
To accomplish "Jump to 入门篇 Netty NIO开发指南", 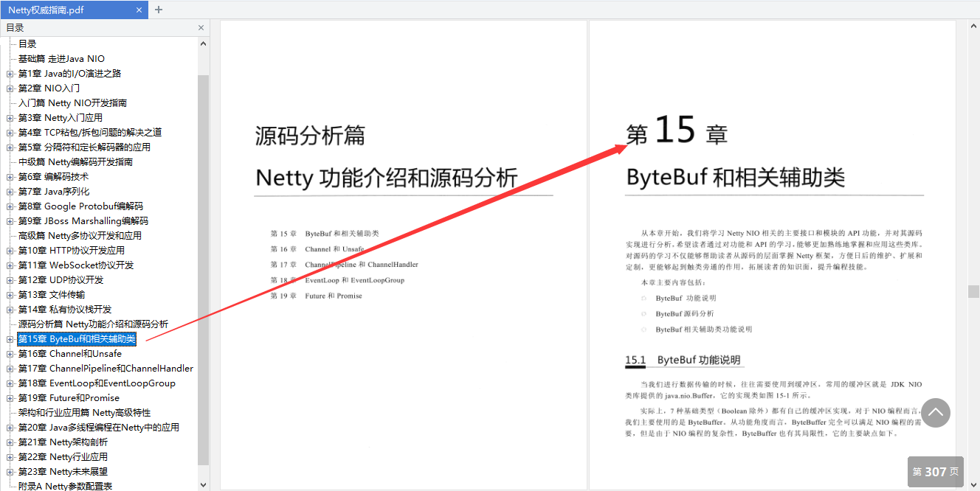I will coord(72,103).
